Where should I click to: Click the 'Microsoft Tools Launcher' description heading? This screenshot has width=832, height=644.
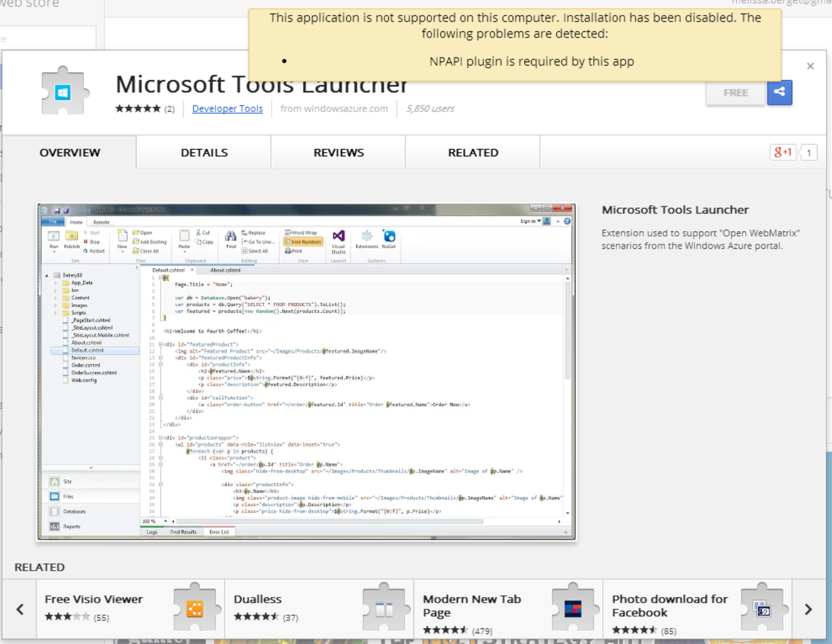tap(675, 210)
